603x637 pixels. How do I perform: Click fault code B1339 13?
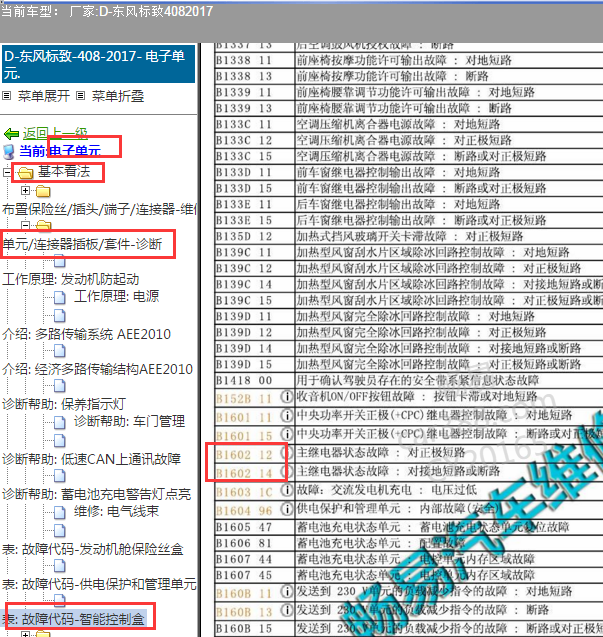[x=244, y=108]
